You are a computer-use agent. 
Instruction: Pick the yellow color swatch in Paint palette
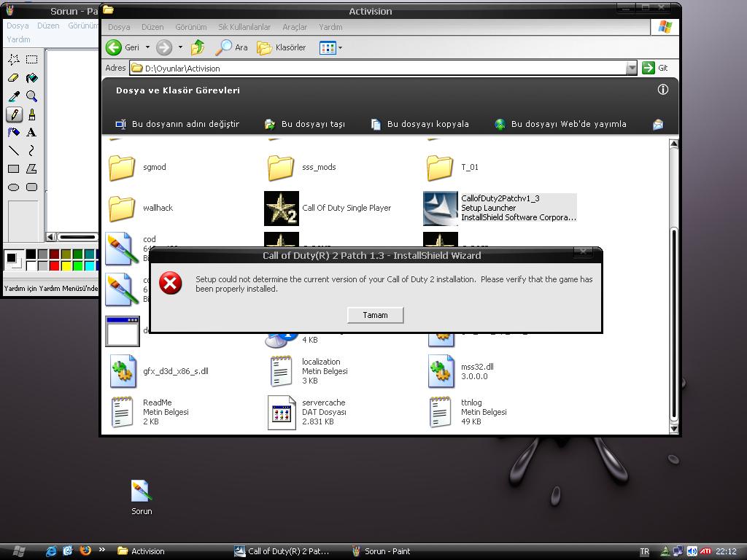click(66, 265)
